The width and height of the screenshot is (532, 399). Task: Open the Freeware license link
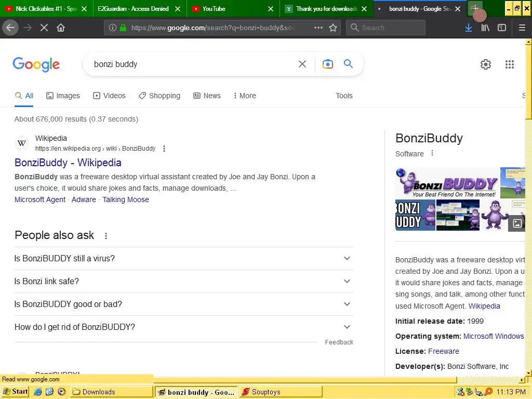444,351
